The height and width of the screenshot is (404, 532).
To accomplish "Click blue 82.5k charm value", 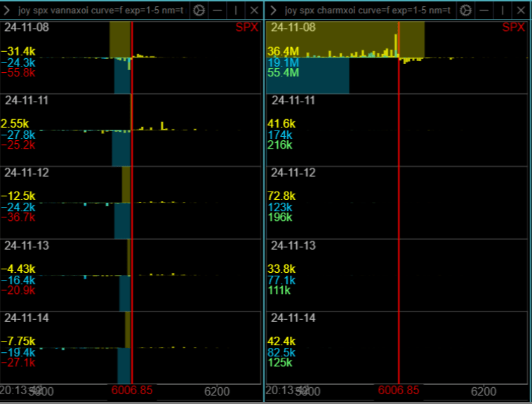I will pos(281,353).
